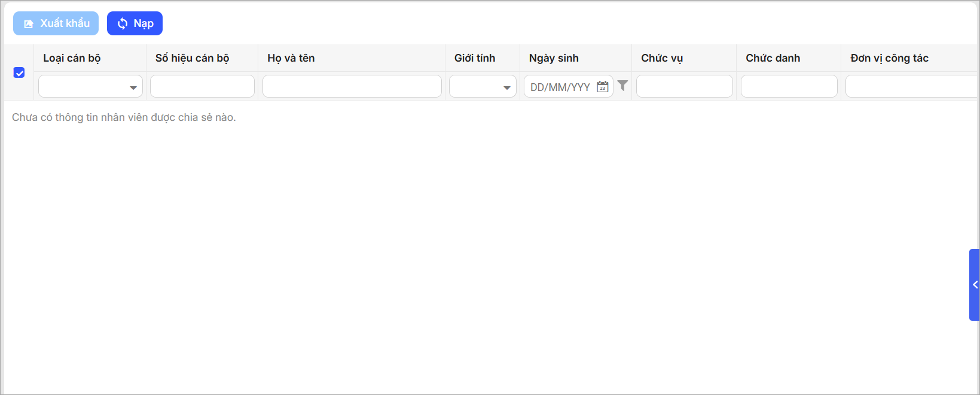The image size is (980, 395).
Task: Toggle the select-all checkbox in table header
Action: tap(19, 72)
